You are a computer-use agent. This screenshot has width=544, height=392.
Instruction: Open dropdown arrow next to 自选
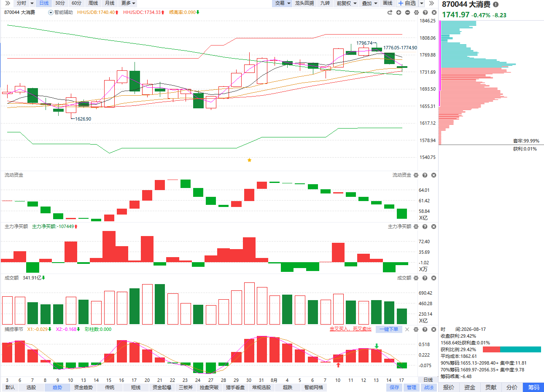pyautogui.click(x=421, y=3)
